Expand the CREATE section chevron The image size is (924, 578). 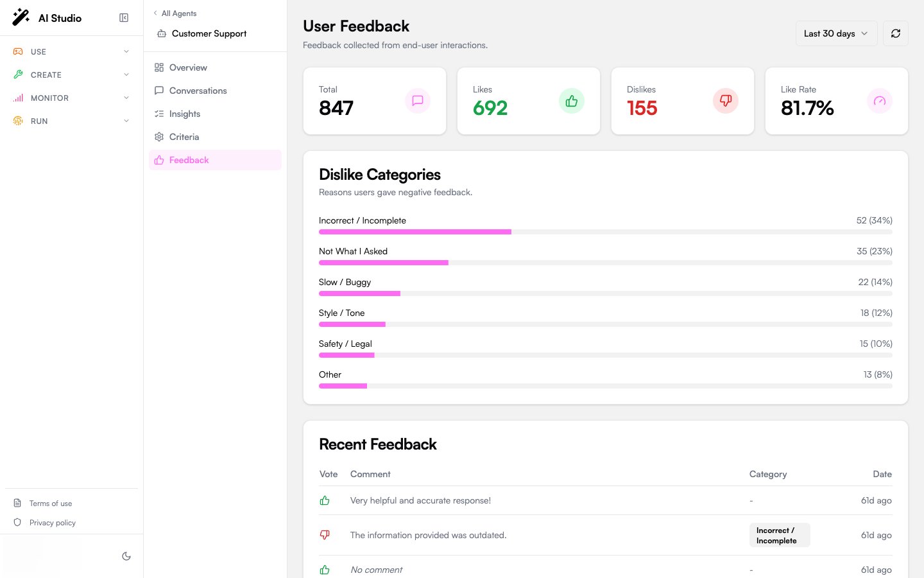tap(126, 74)
